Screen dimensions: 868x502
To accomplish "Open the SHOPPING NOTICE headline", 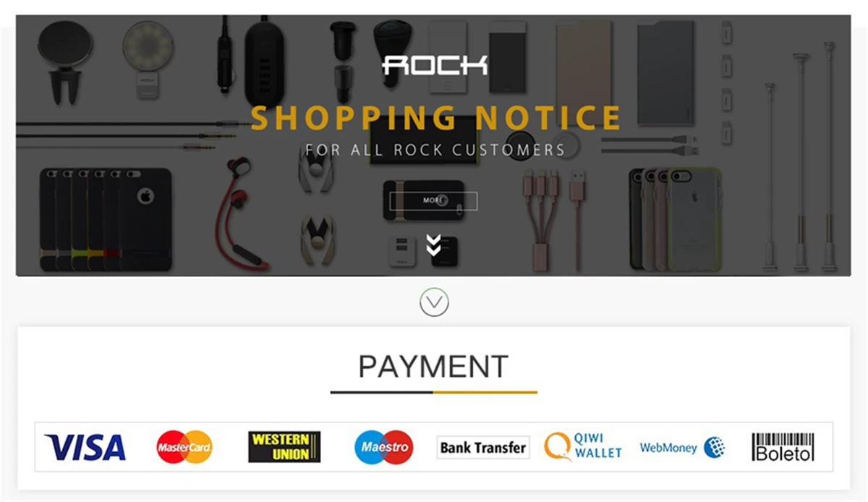I will [436, 118].
